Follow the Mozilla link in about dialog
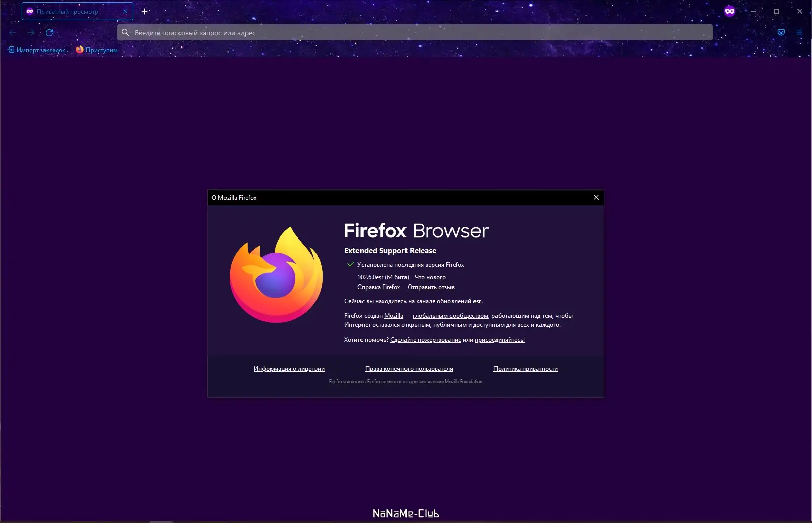This screenshot has height=523, width=812. click(x=394, y=316)
